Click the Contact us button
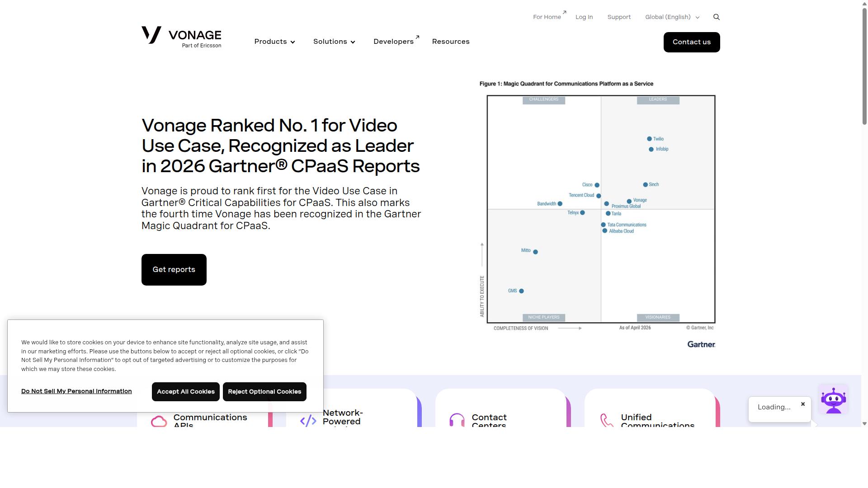 (692, 42)
